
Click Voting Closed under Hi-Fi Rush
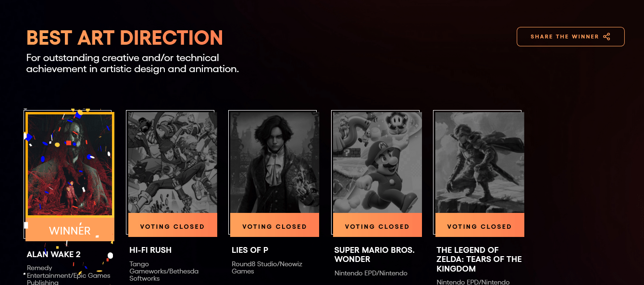coord(173,225)
